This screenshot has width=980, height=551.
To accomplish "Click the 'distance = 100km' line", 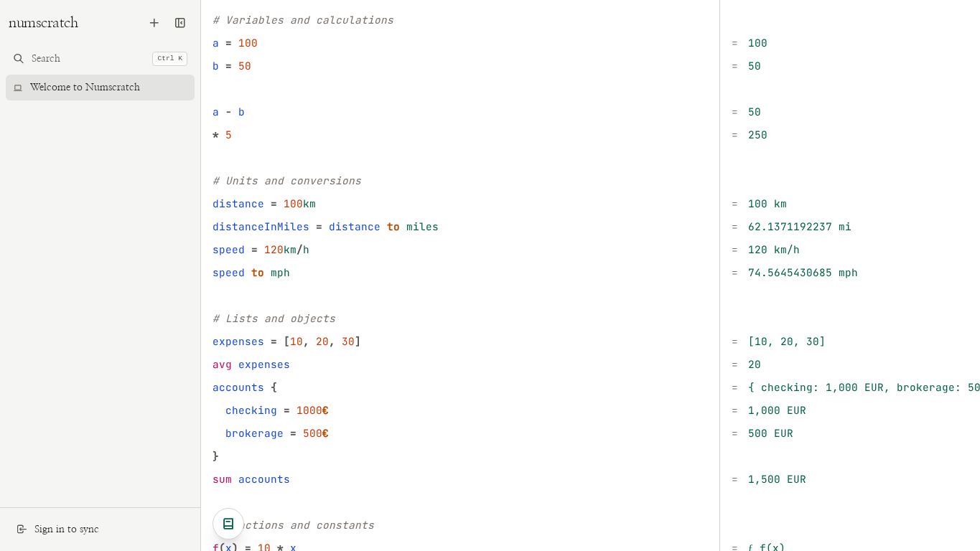I will tap(264, 204).
